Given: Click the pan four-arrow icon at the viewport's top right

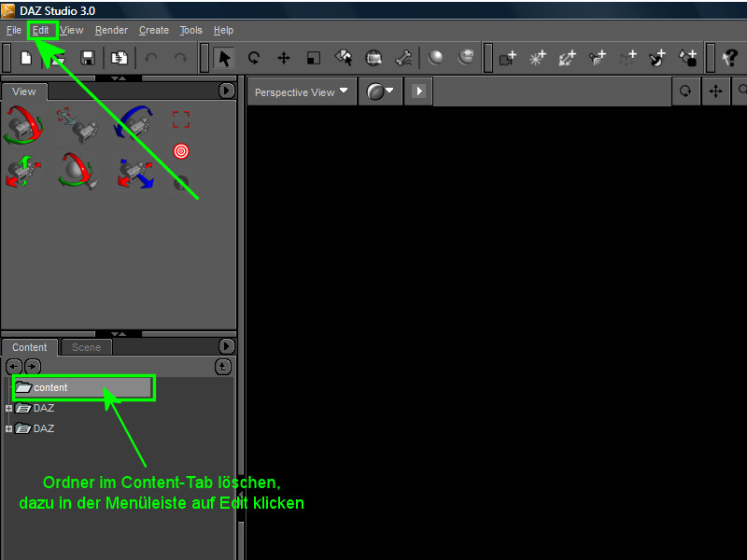Looking at the screenshot, I should point(715,91).
